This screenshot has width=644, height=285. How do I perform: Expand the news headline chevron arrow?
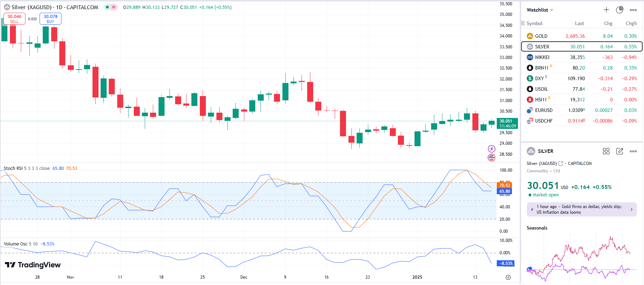point(632,209)
